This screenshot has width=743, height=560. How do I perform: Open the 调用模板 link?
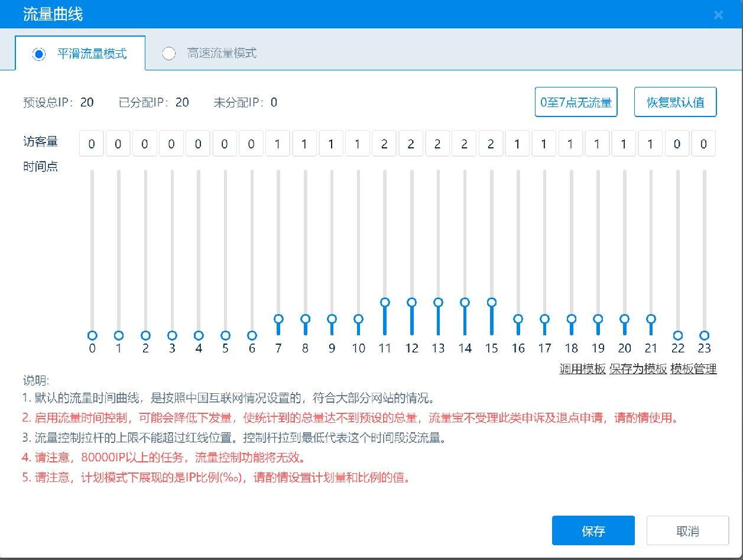point(582,369)
